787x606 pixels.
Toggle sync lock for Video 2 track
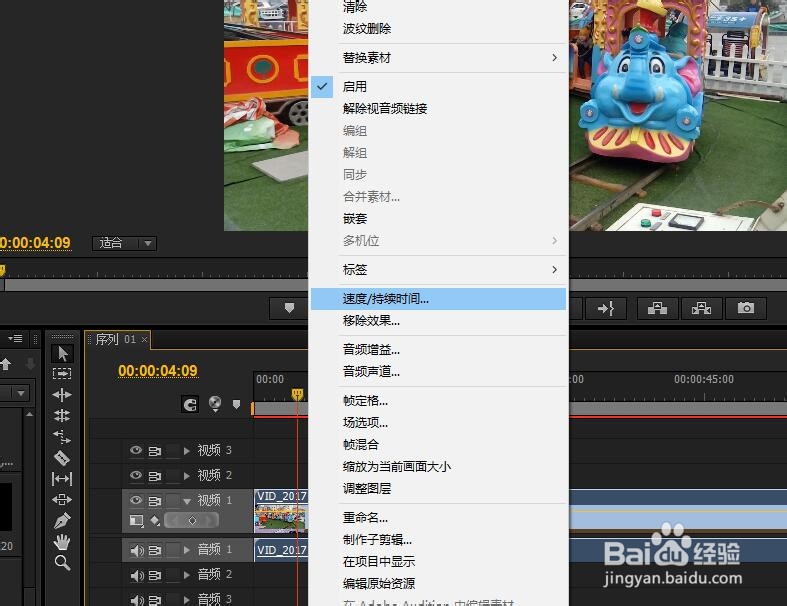pos(155,475)
